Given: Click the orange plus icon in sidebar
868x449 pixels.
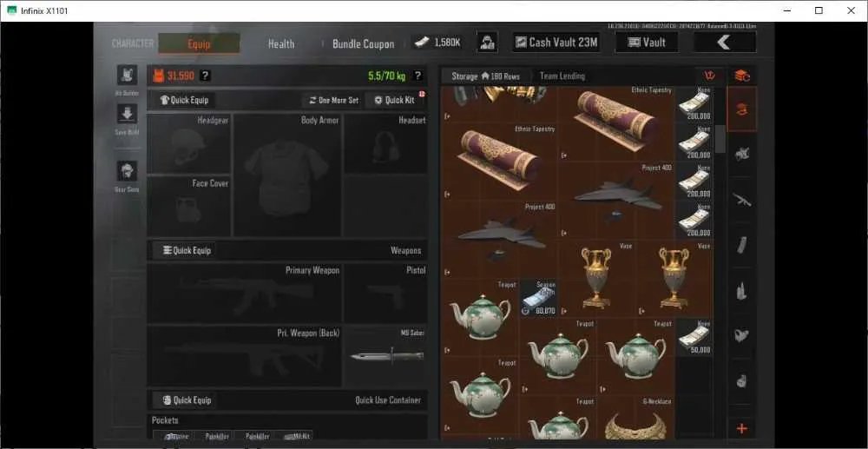Looking at the screenshot, I should tap(742, 428).
